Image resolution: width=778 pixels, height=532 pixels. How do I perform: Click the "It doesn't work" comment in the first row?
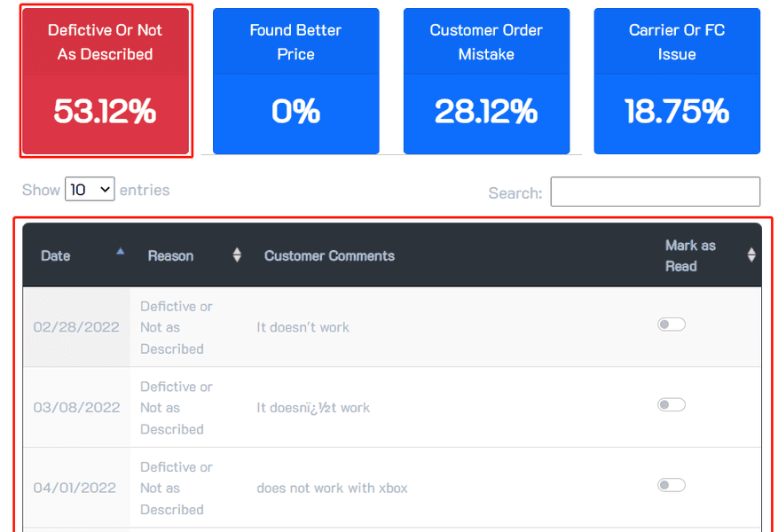coord(303,328)
